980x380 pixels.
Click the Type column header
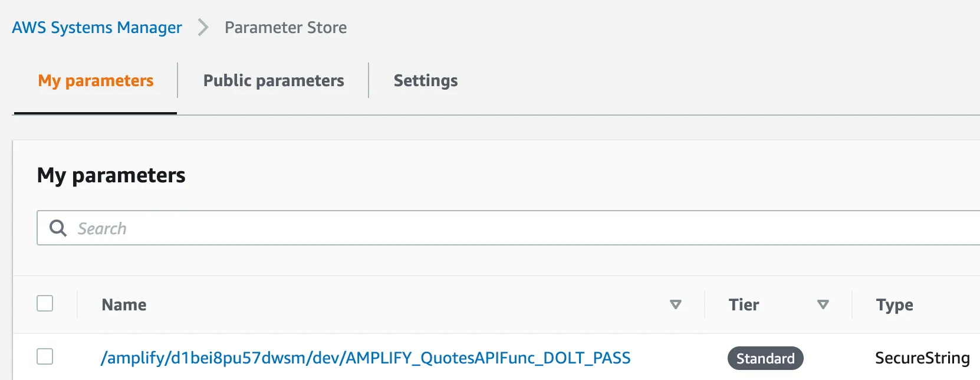point(895,305)
